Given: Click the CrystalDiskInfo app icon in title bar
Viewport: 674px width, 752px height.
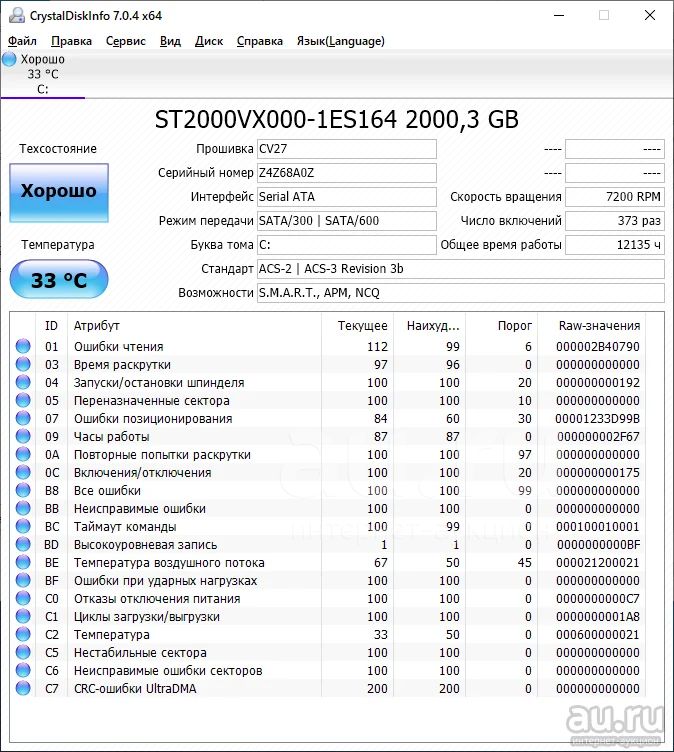Looking at the screenshot, I should [17, 15].
